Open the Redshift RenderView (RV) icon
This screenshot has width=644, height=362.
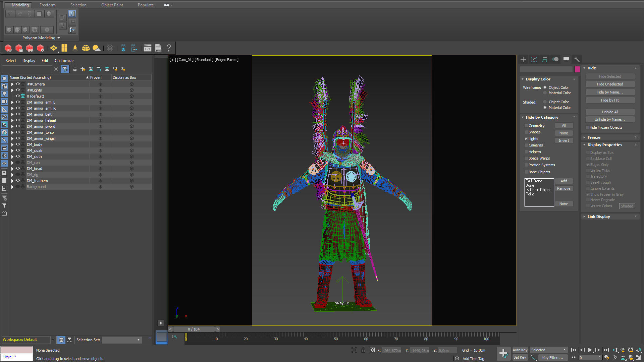point(8,48)
